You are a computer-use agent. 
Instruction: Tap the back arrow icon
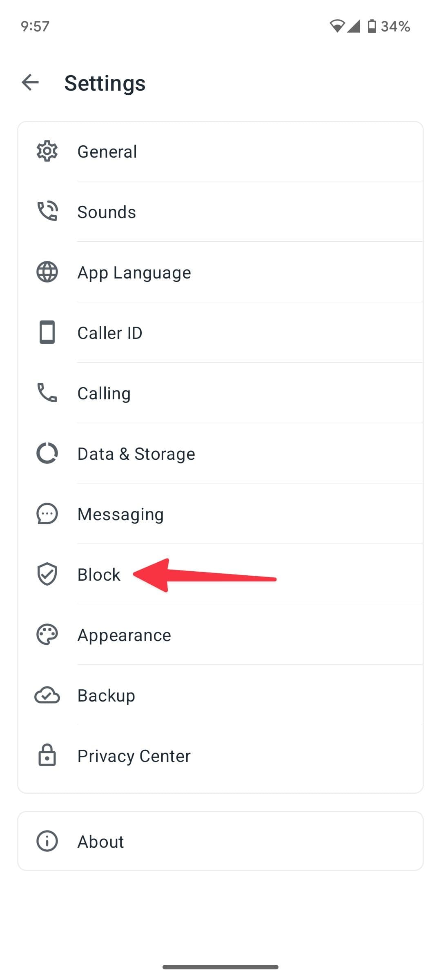pos(30,82)
